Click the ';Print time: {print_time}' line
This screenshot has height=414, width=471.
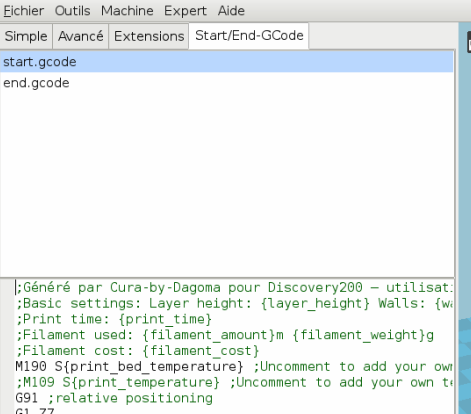(x=114, y=319)
